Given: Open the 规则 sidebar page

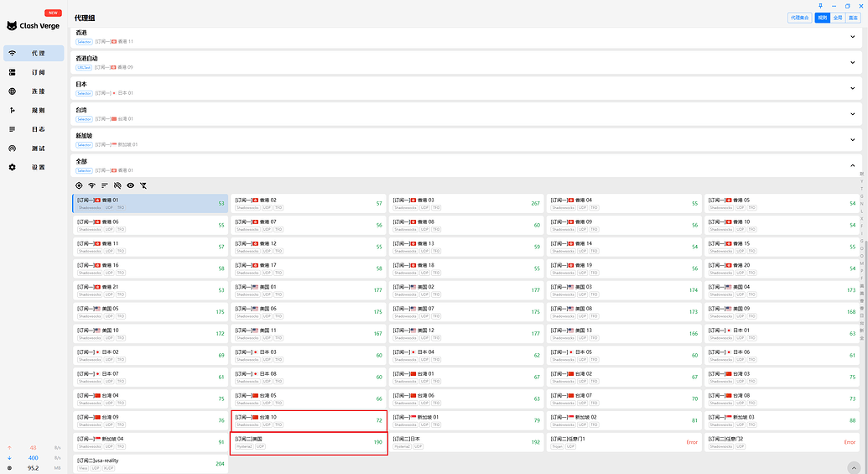Looking at the screenshot, I should coord(34,110).
